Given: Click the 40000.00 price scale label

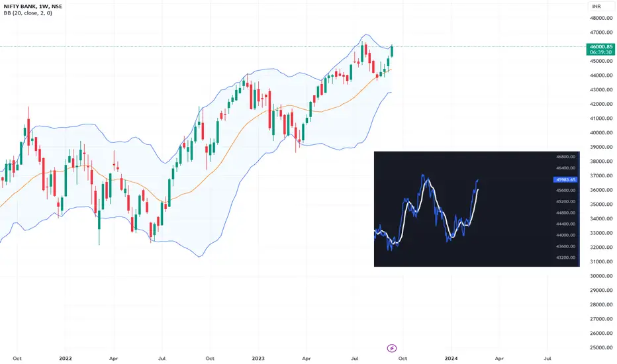Looking at the screenshot, I should click(601, 132).
